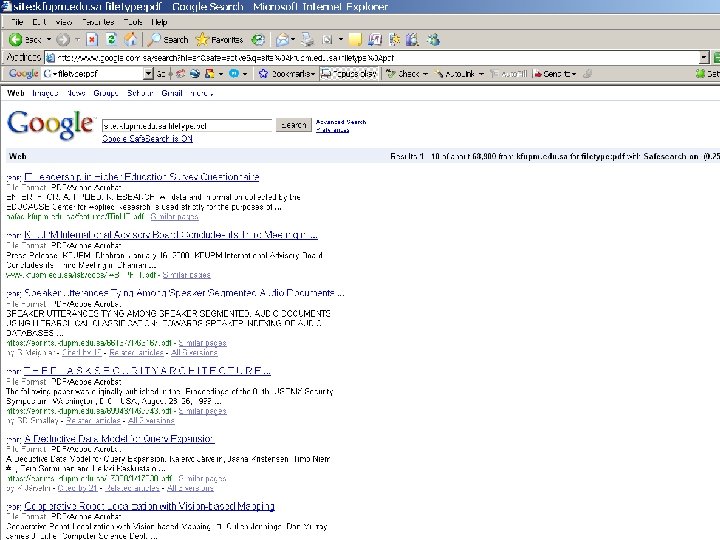Click the Google page Search button
Screen dimensions: 720x540
click(293, 125)
